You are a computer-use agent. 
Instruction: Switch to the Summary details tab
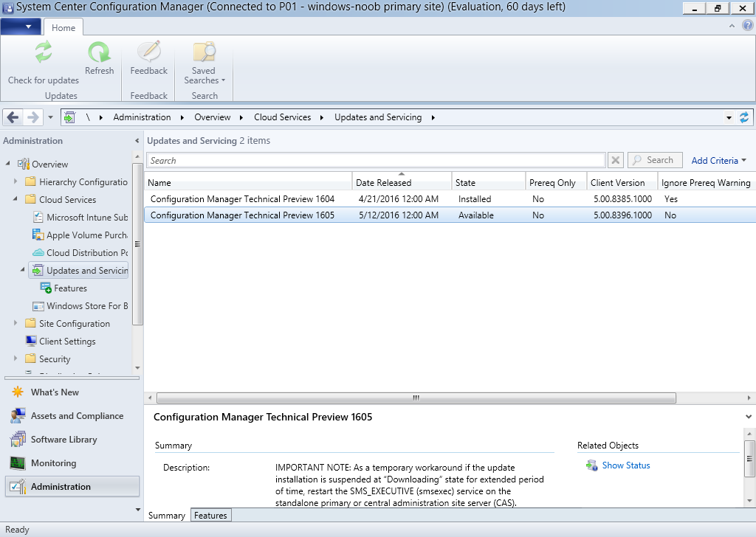point(167,516)
